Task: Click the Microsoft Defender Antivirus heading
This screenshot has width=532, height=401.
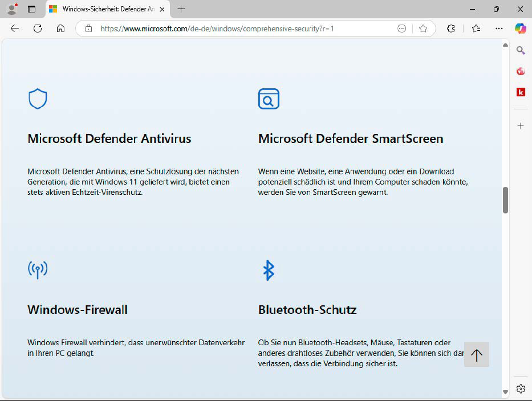Action: tap(109, 138)
